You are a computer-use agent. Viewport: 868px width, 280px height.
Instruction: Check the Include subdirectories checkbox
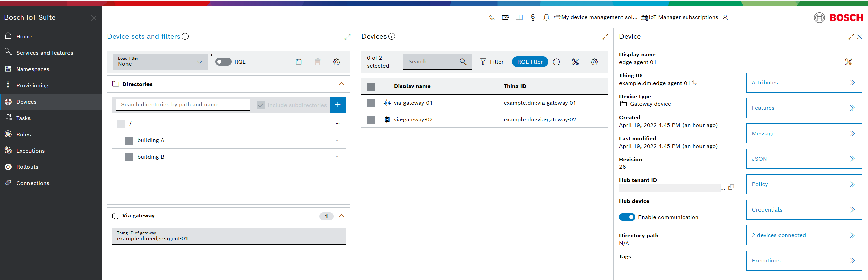click(261, 105)
